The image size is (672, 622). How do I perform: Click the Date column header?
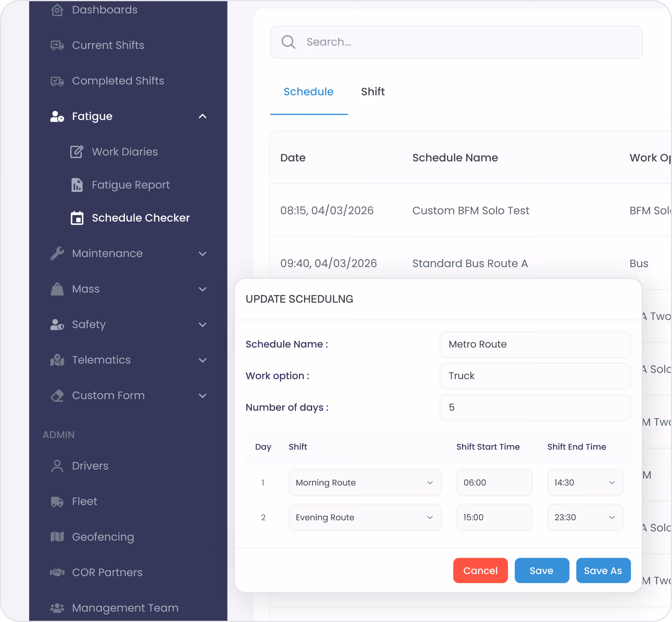293,158
